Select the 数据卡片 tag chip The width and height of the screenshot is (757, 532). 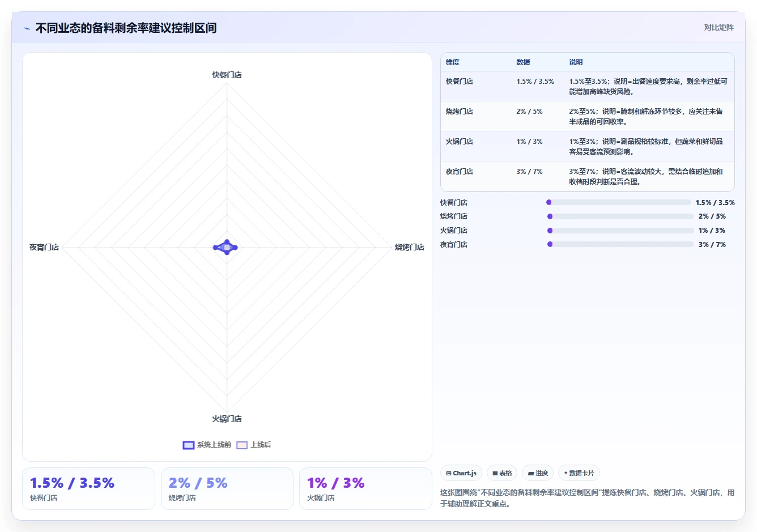pyautogui.click(x=579, y=473)
